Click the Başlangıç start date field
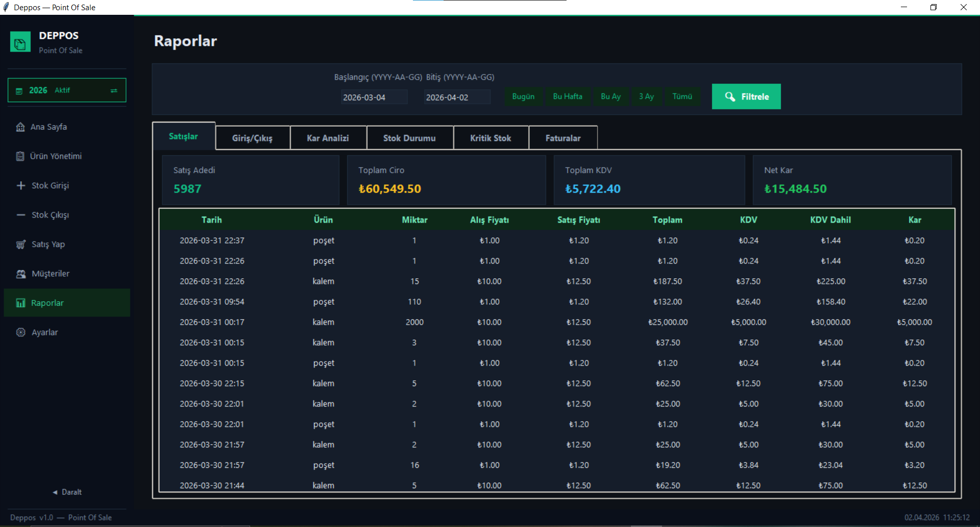 click(374, 98)
